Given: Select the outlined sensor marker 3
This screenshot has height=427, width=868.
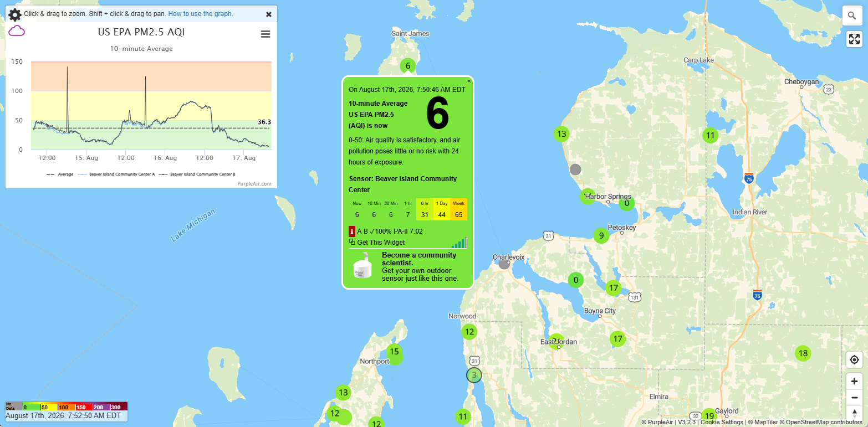Looking at the screenshot, I should (x=474, y=375).
